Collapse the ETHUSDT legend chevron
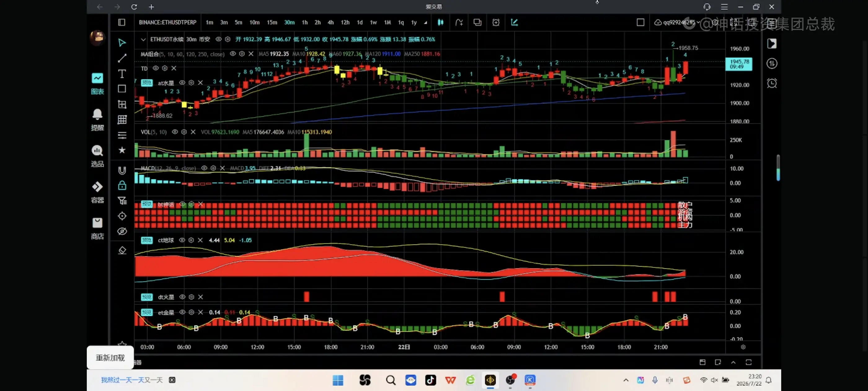868x391 pixels. point(143,39)
